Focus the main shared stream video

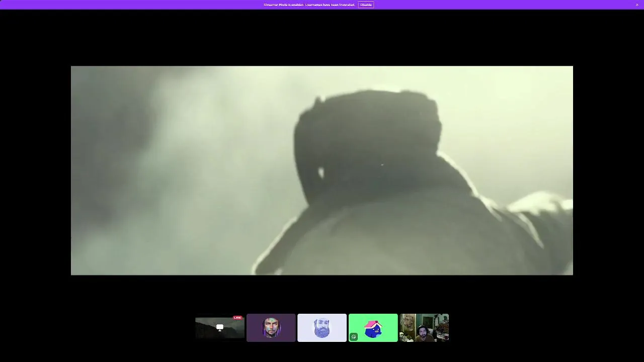pos(322,170)
